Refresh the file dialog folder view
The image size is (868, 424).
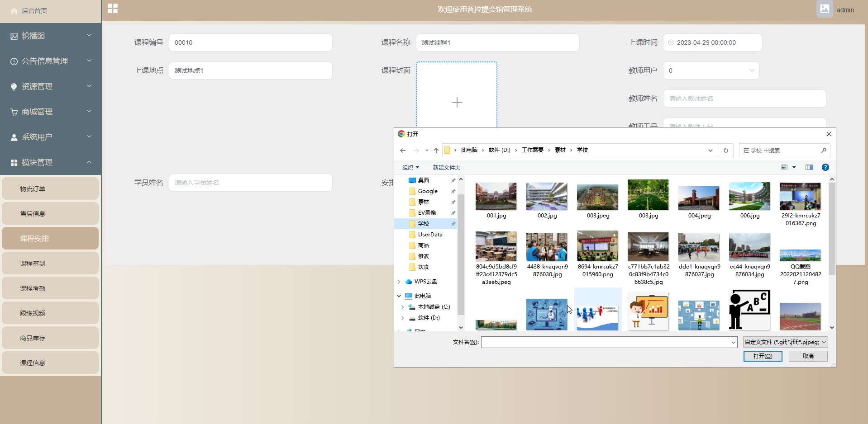(726, 151)
